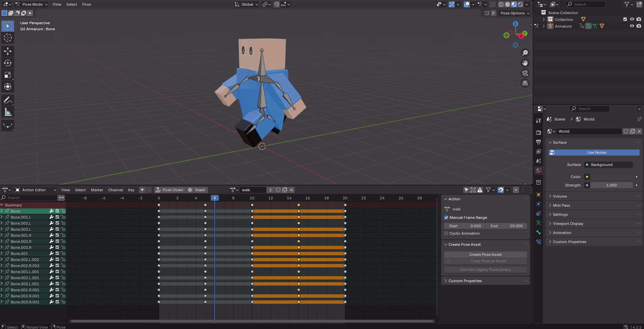
Task: Click the viewport zoom magnifier icon
Action: pos(525,53)
